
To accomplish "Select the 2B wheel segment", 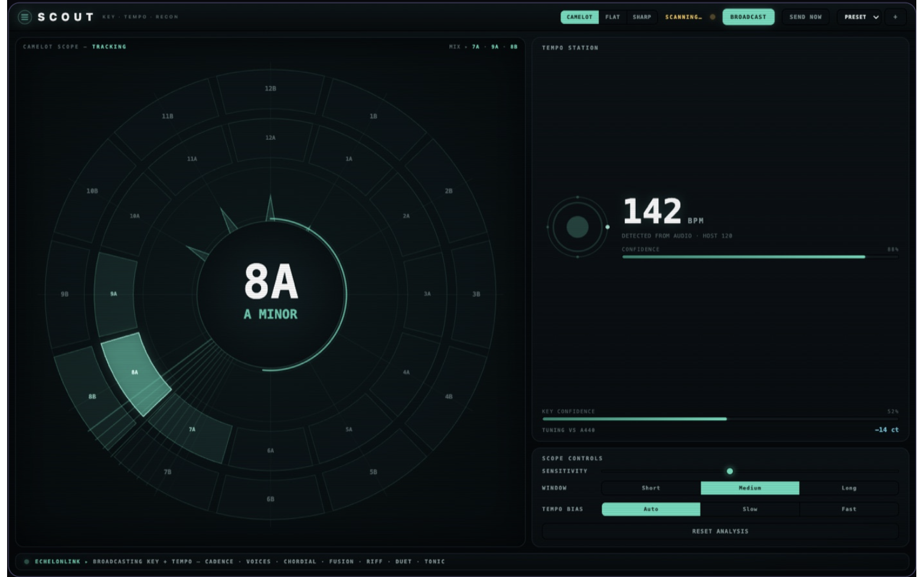I will (449, 191).
